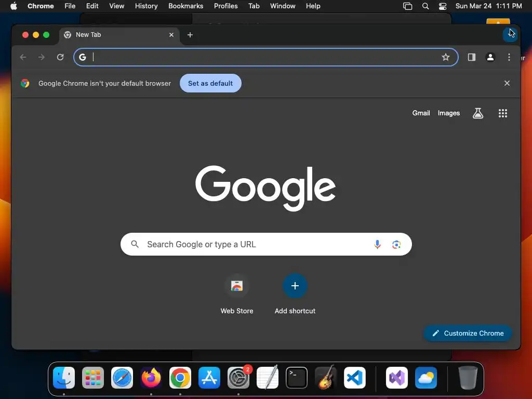Open Terminal from the Dock

297,378
